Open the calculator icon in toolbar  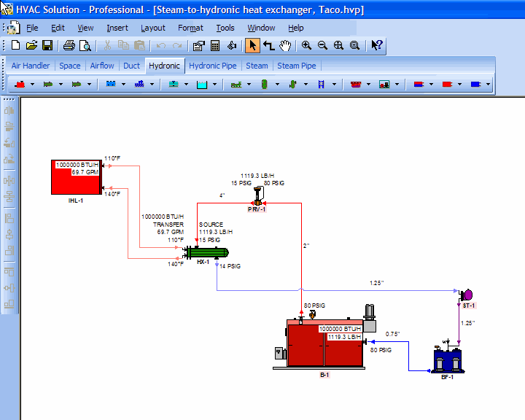click(215, 45)
